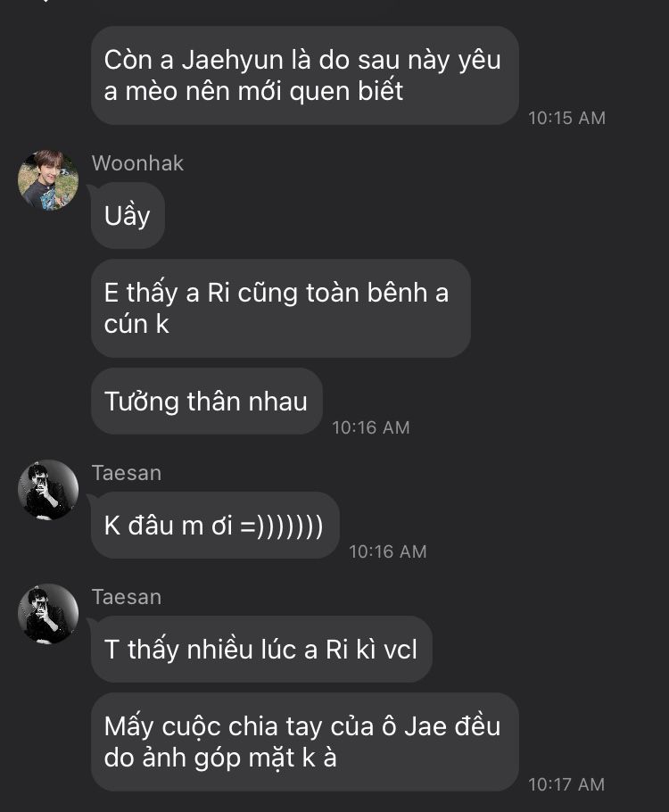Select the 'Mấy cuộc chia tay của ô Jae' message
Viewport: 669px width, 812px height.
(x=305, y=742)
